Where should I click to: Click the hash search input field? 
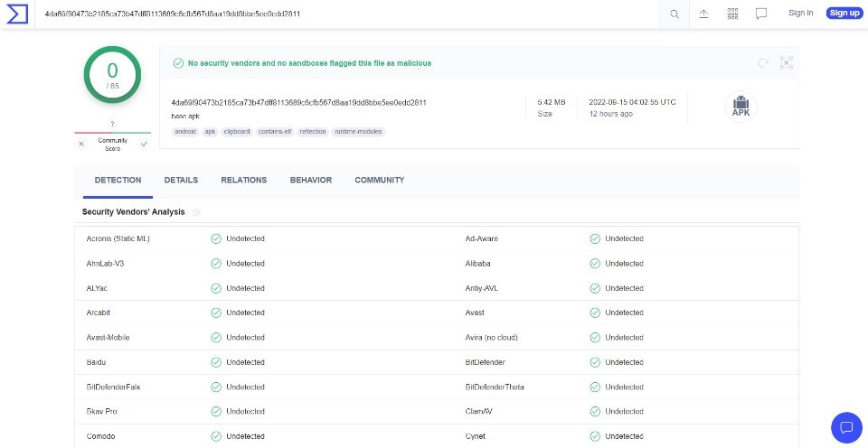coord(344,14)
